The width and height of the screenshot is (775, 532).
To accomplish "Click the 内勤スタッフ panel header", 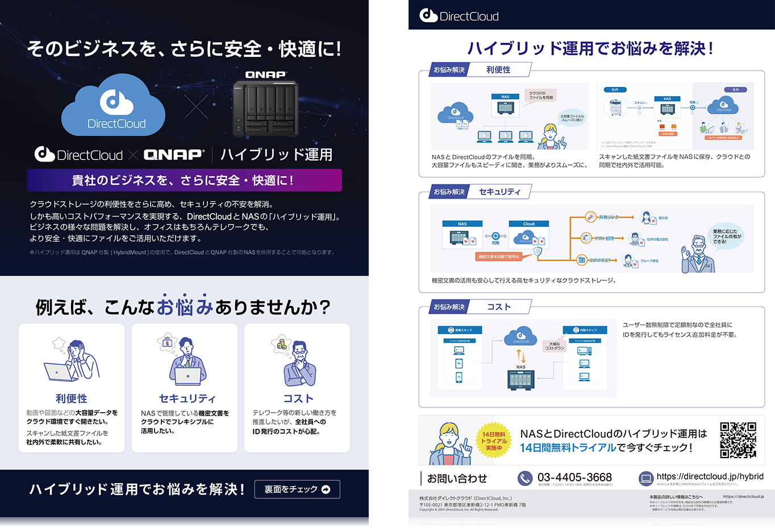I will pos(585,330).
